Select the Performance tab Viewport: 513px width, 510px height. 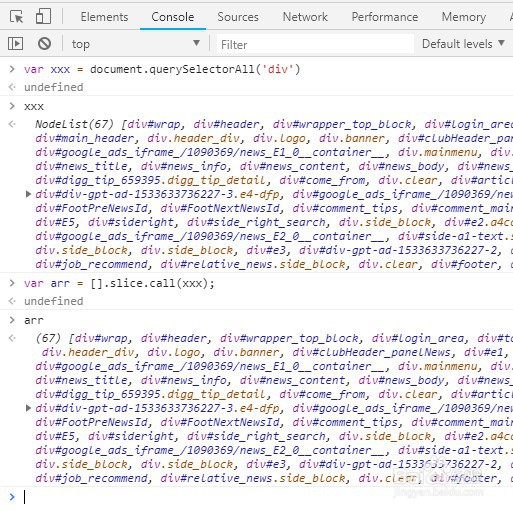tap(385, 17)
